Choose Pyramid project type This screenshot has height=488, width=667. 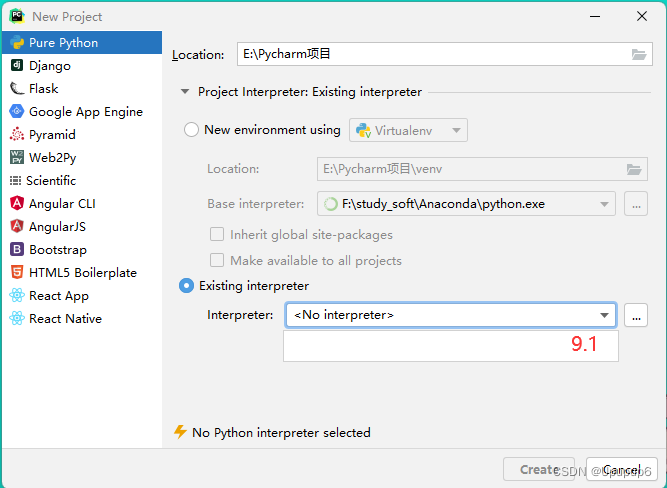pyautogui.click(x=82, y=134)
